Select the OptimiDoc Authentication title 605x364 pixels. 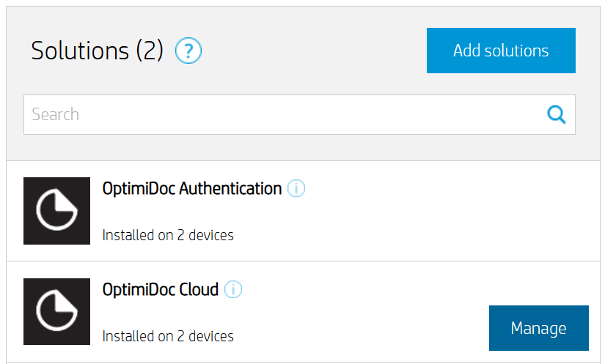tap(192, 189)
